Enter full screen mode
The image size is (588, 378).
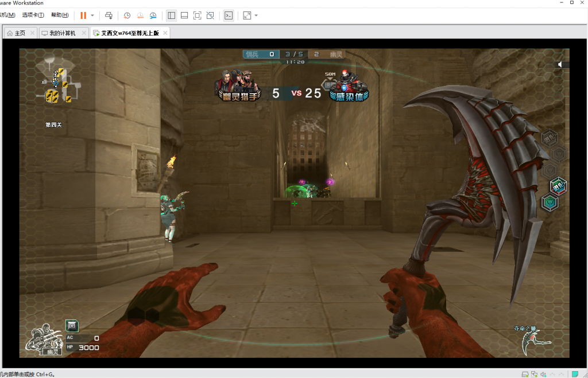(x=198, y=15)
